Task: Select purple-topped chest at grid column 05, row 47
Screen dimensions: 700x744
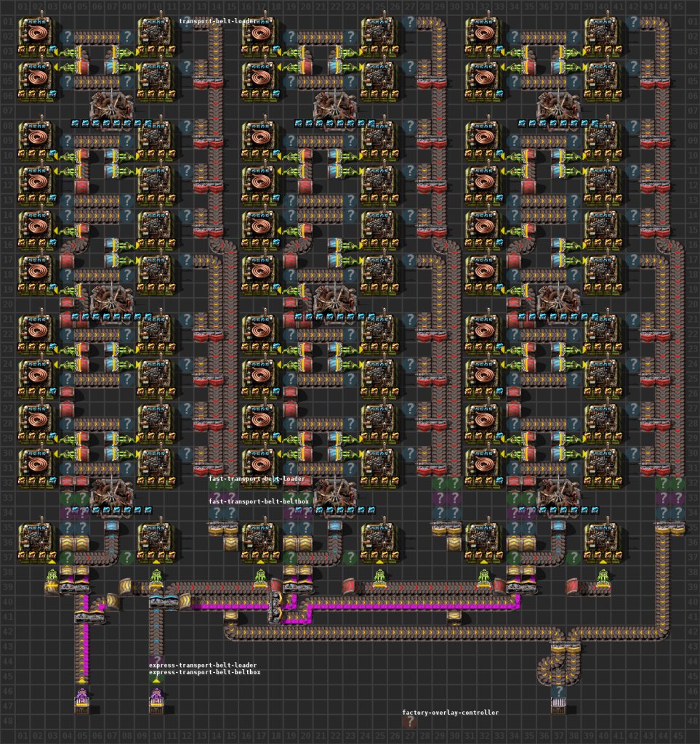Action: pyautogui.click(x=82, y=701)
